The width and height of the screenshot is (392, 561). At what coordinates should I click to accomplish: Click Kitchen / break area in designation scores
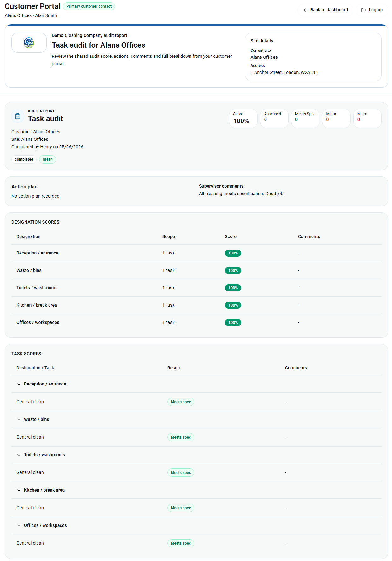pos(37,305)
